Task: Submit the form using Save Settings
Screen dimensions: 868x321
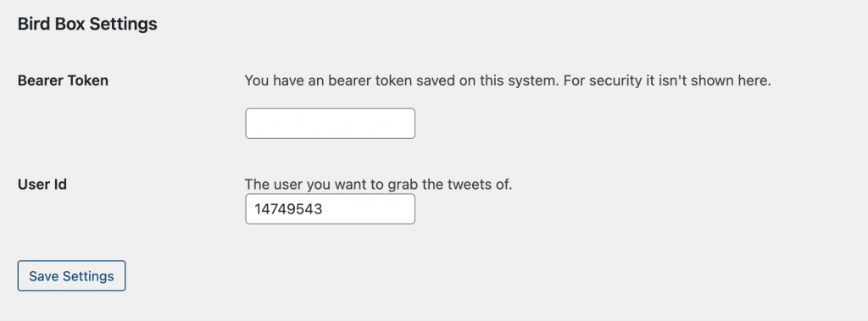Action: 71,275
